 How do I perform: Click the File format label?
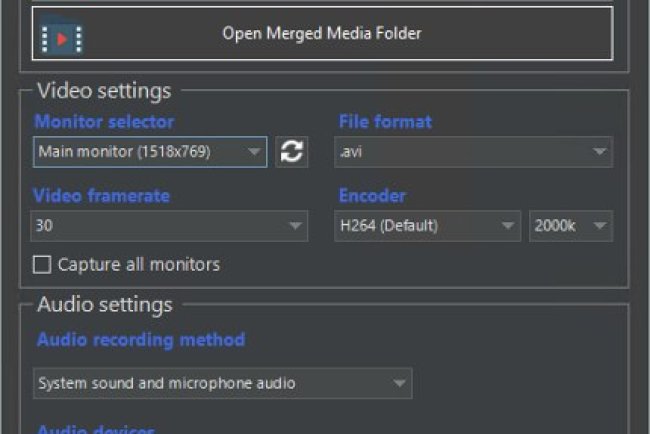click(x=386, y=122)
